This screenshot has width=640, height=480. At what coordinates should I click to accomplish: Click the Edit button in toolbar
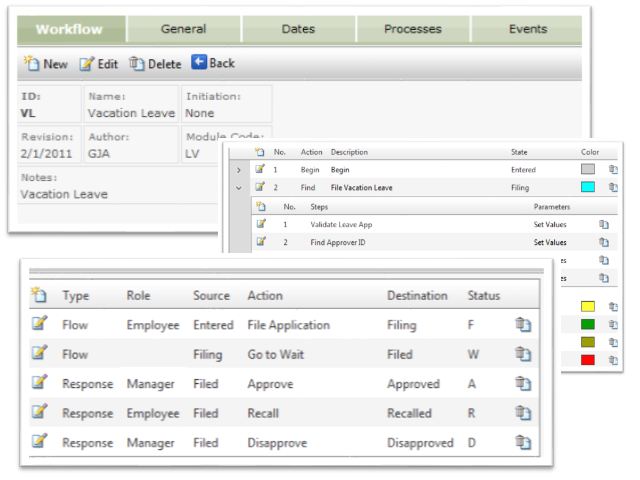point(98,64)
